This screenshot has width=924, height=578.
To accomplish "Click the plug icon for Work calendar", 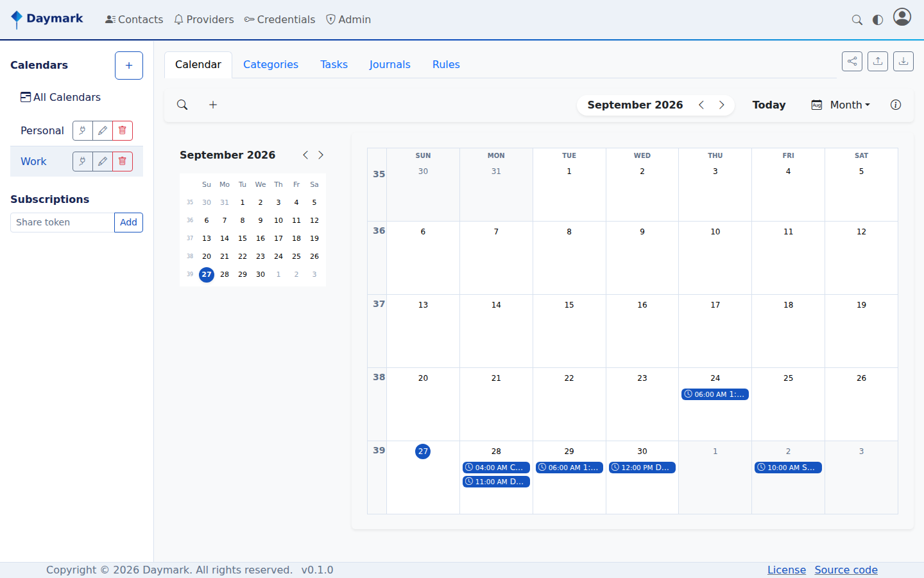I will (x=83, y=161).
